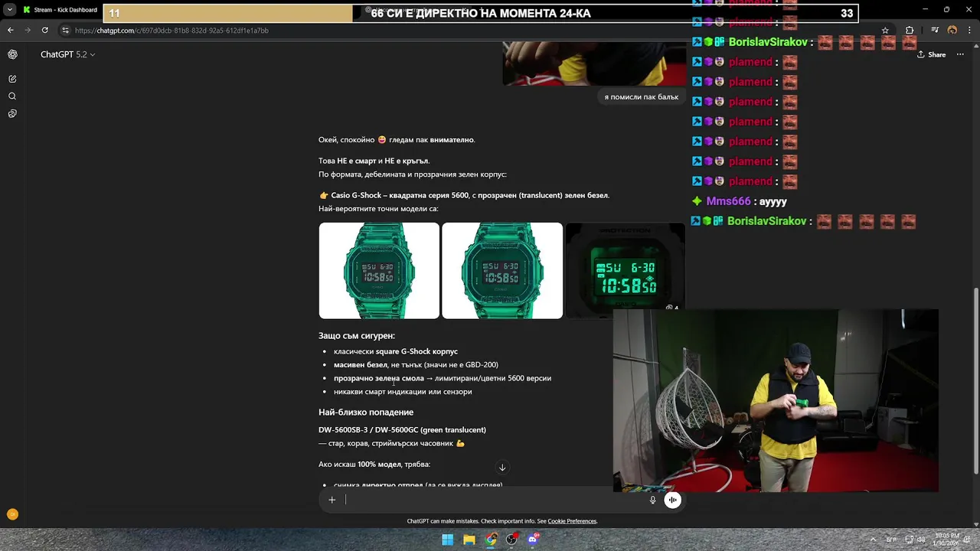Image resolution: width=980 pixels, height=551 pixels.
Task: Switch to the Stream - Kick Dashboard tab
Action: [60, 10]
